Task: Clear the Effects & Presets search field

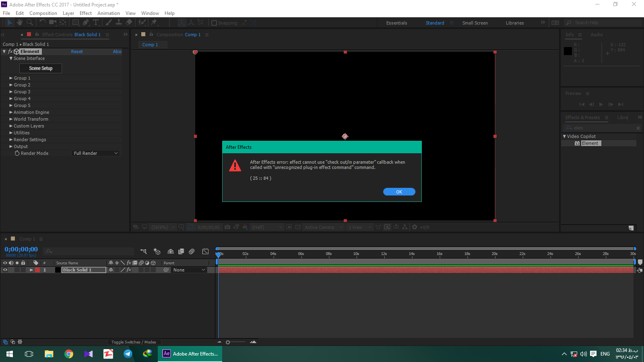Action: coord(638,128)
